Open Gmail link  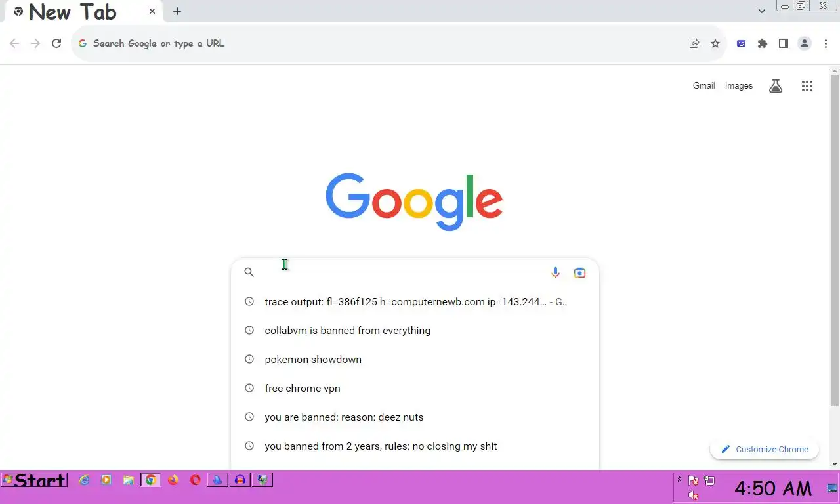703,86
